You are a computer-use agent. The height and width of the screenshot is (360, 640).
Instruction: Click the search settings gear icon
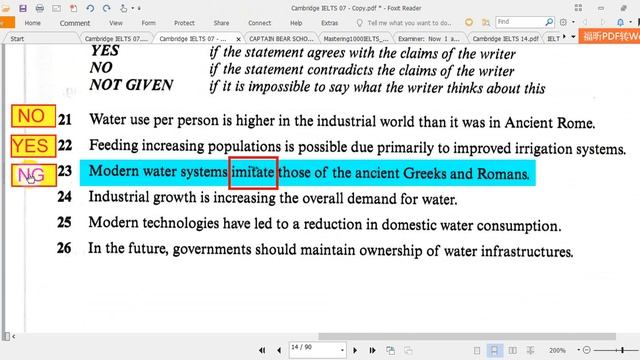click(x=563, y=22)
